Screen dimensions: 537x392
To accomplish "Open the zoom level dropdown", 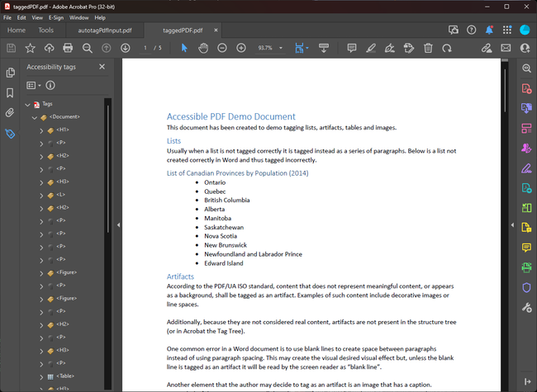I will pos(281,48).
